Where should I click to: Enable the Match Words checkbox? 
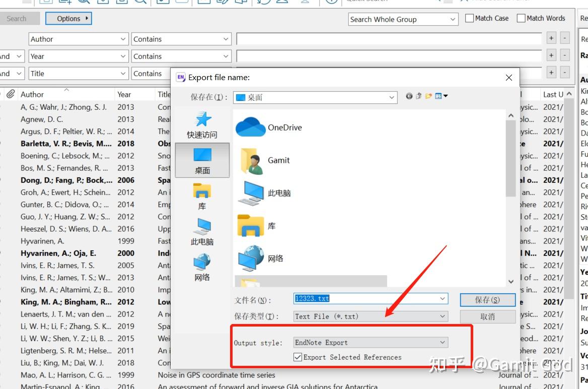tap(522, 18)
